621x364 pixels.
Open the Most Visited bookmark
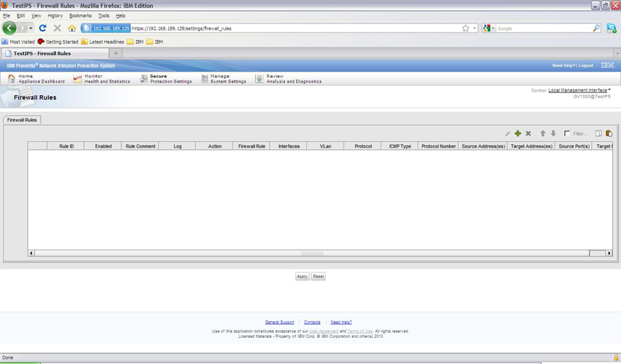pyautogui.click(x=18, y=41)
